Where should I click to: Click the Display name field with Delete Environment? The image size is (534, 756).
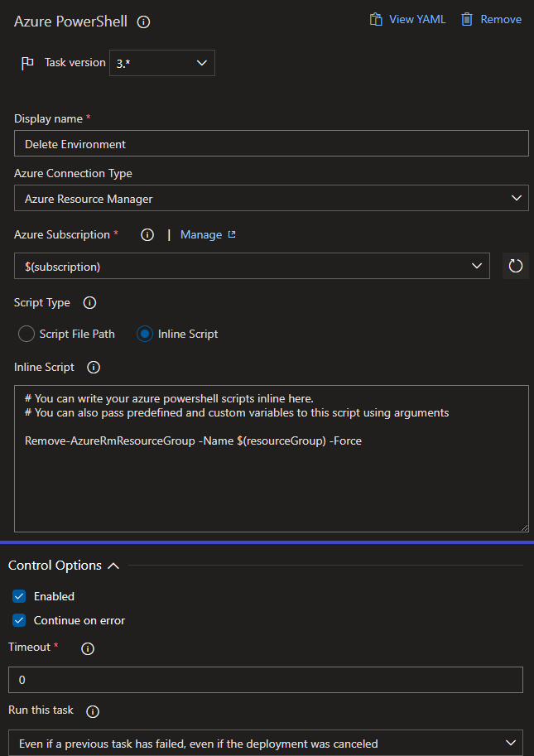272,143
